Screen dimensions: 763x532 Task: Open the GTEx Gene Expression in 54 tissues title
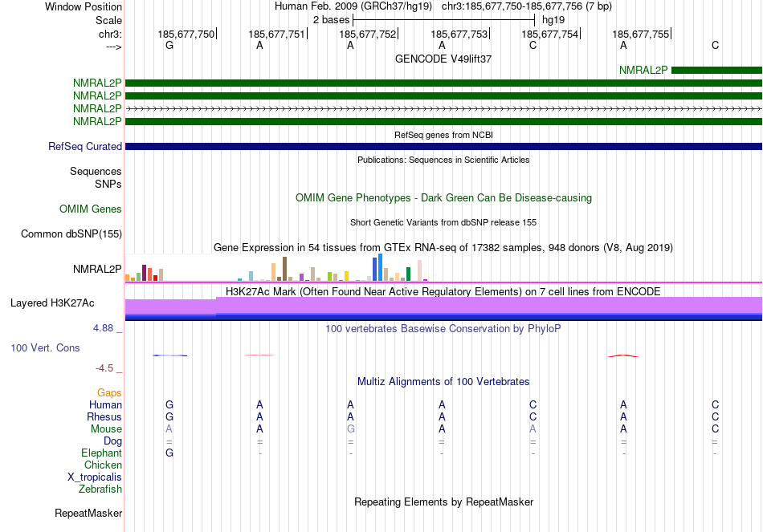click(443, 247)
